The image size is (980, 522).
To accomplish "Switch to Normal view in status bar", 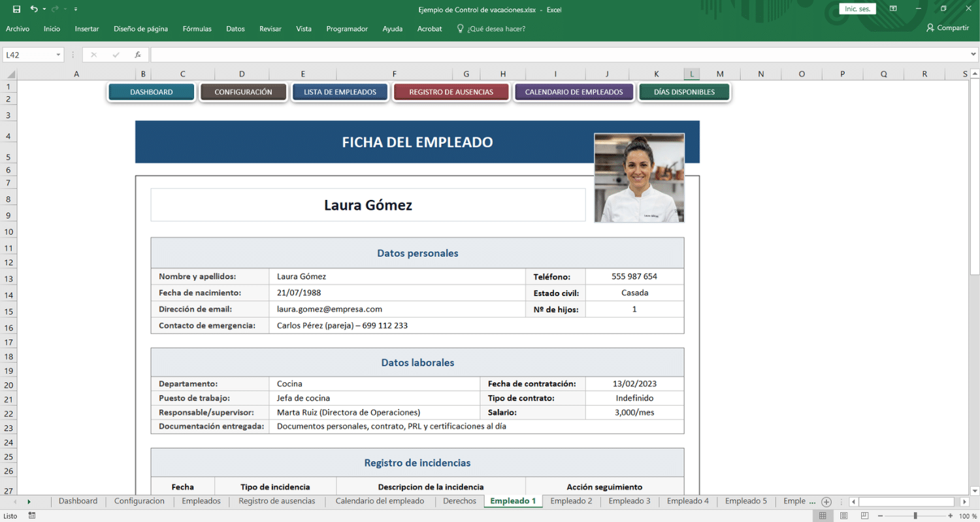I will coord(823,516).
